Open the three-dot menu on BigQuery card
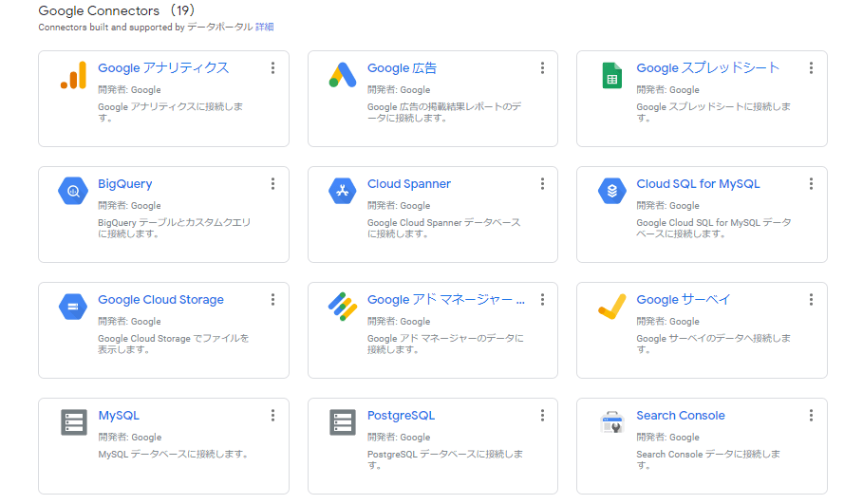 coord(273,184)
